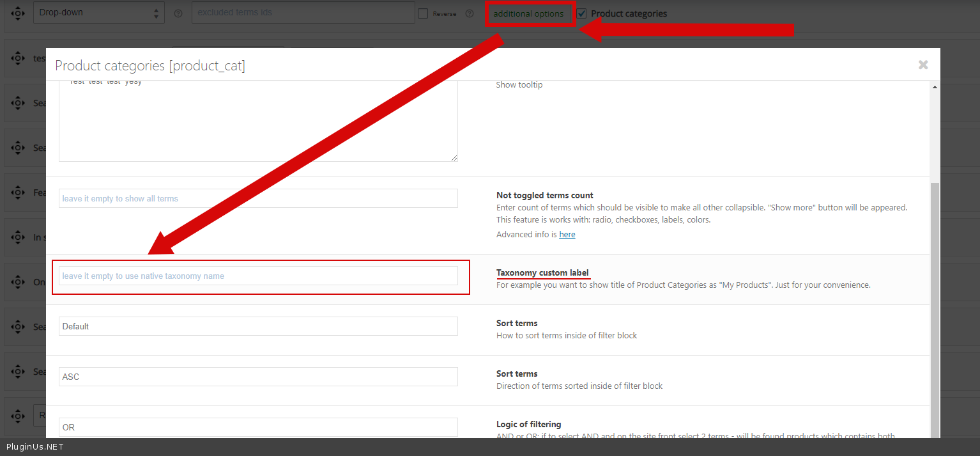Open the Drop-down view type selector

(99, 13)
